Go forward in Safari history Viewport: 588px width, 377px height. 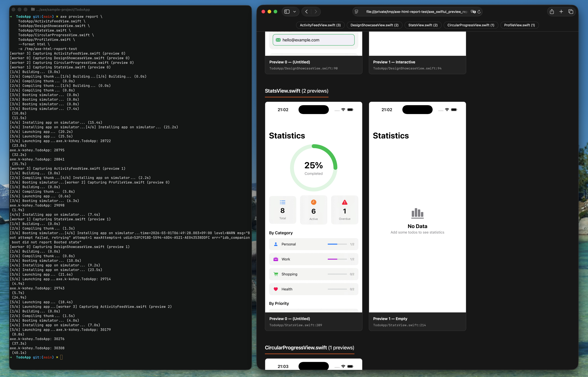click(316, 11)
